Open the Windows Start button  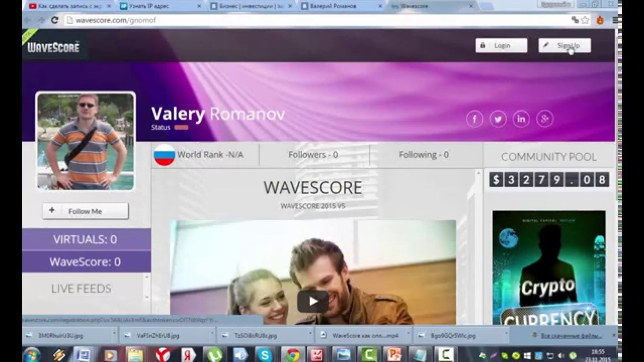32,354
